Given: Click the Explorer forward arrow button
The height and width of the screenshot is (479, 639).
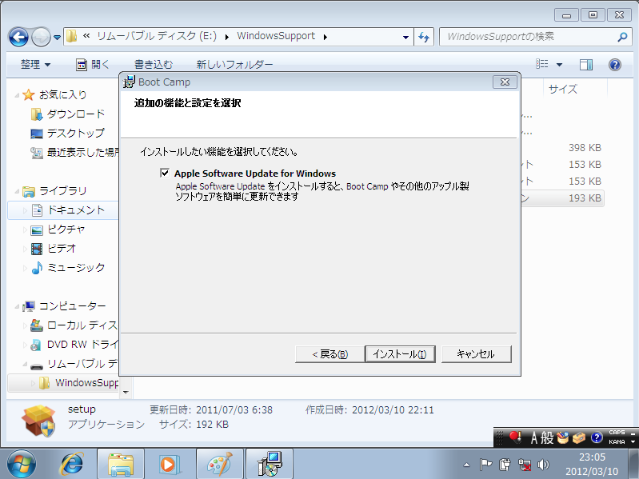Looking at the screenshot, I should (41, 37).
